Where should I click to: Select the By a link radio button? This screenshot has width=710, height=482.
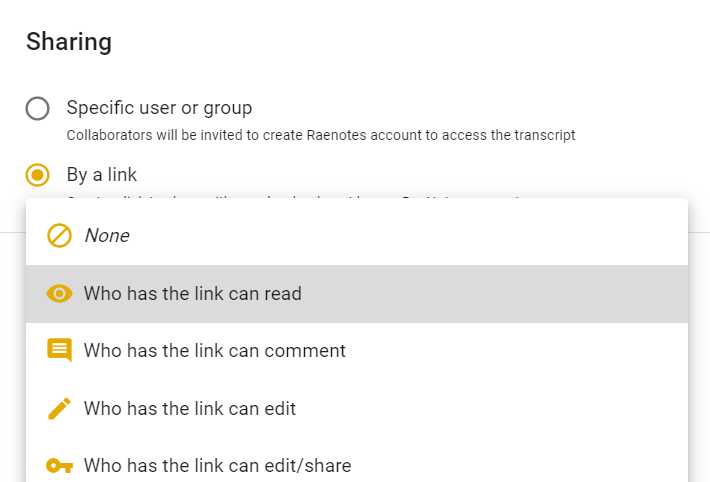click(x=38, y=175)
